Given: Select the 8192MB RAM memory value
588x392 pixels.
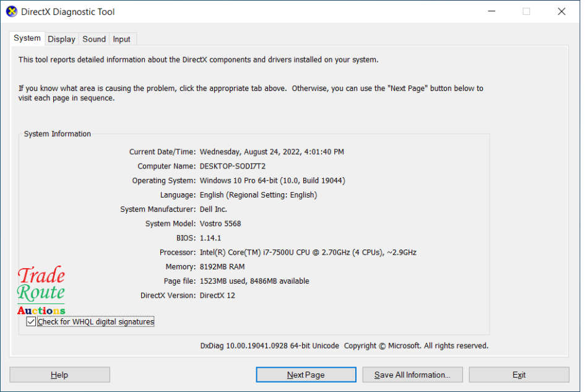Looking at the screenshot, I should click(221, 266).
